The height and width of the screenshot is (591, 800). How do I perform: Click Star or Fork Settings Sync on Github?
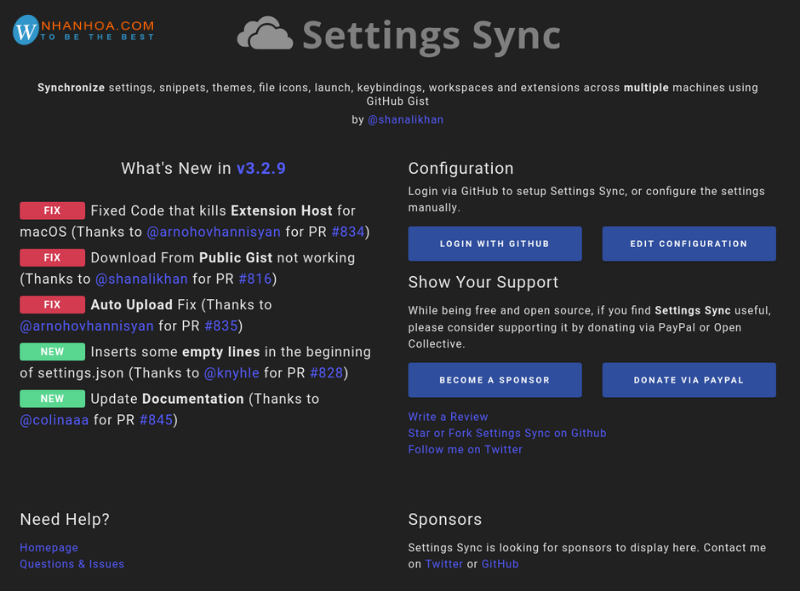[x=506, y=433]
